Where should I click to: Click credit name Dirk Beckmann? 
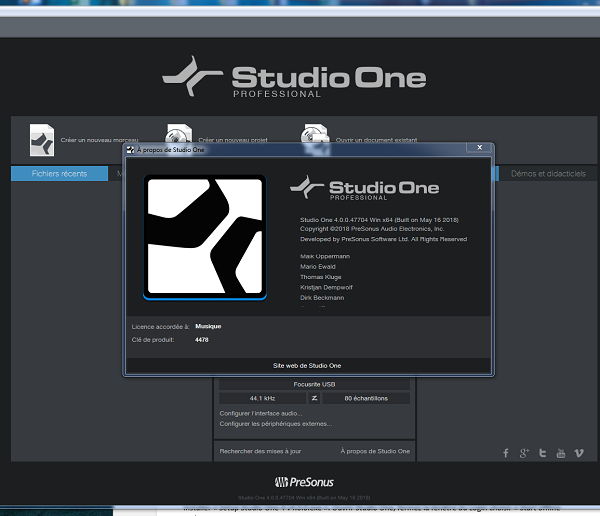pyautogui.click(x=322, y=297)
